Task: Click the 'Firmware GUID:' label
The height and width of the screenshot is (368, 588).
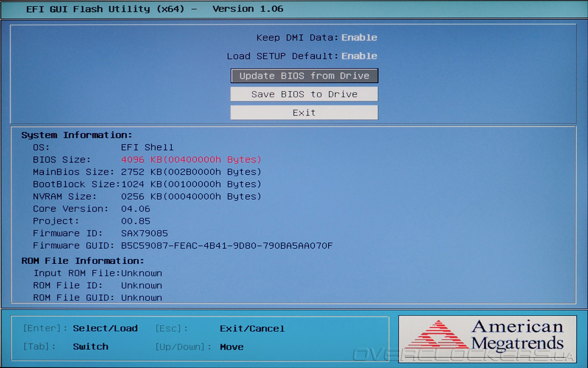Action: [x=74, y=246]
